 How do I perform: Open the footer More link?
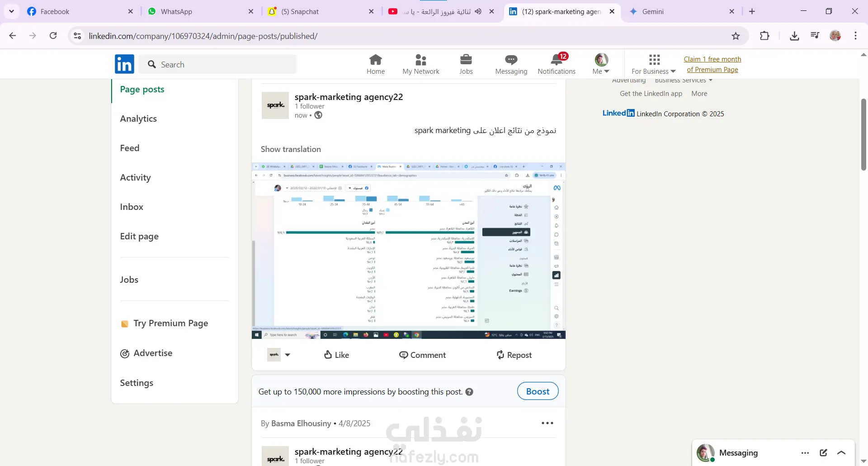[699, 94]
